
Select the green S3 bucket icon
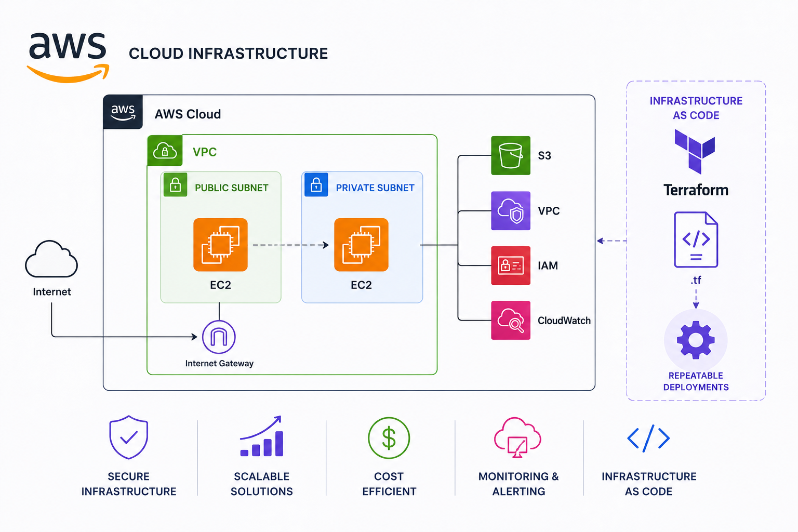(511, 155)
